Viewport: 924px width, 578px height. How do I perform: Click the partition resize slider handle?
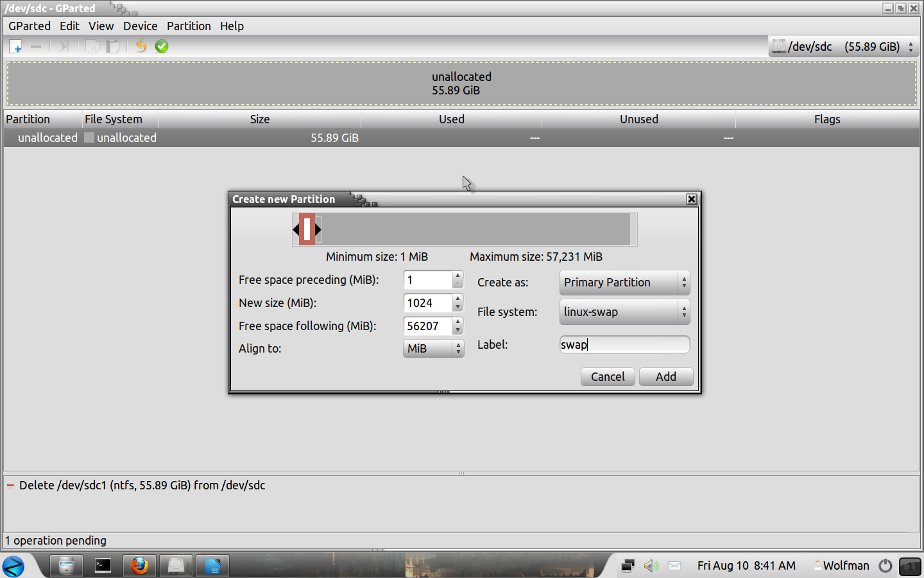coord(307,229)
